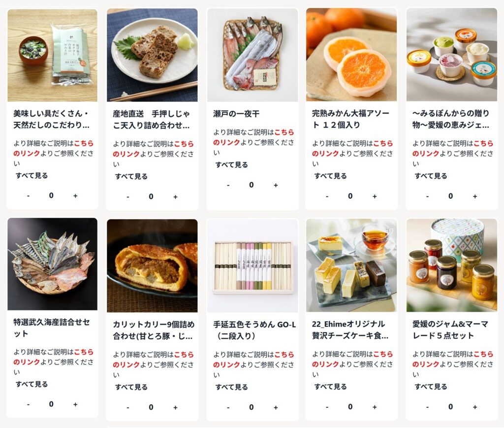
Task: Show full description of 愛媛のジャム&マーマレード
Action: [x=431, y=387]
